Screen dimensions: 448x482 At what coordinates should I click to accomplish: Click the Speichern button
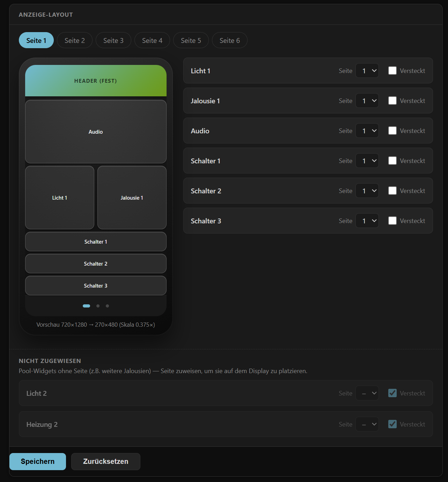coord(38,461)
